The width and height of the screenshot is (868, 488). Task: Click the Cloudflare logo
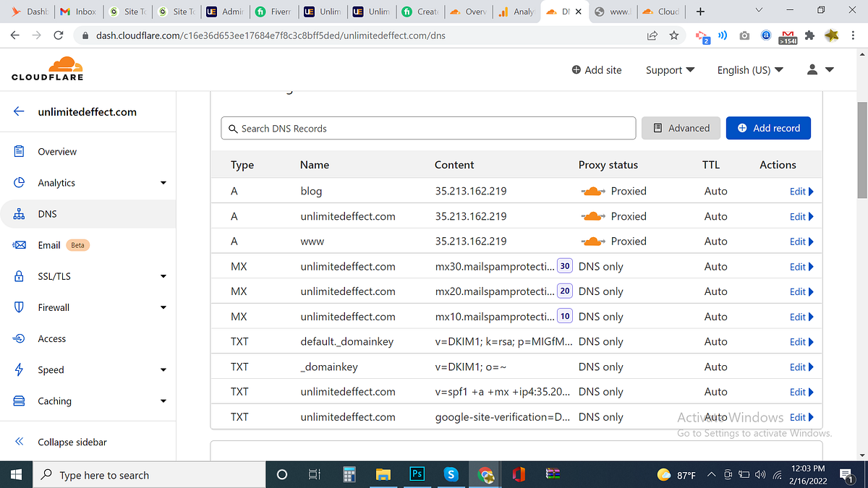point(46,68)
